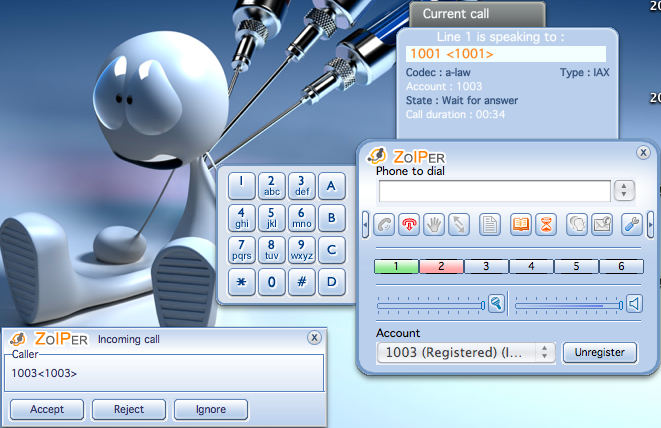The image size is (661, 428).
Task: Click the 1001 <1001> caller text
Action: [x=451, y=54]
